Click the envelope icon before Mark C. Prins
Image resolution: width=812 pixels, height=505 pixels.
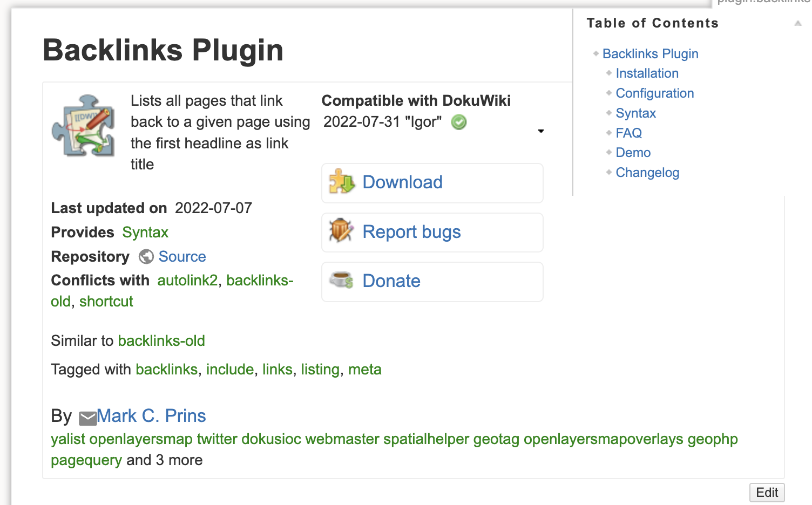point(87,418)
